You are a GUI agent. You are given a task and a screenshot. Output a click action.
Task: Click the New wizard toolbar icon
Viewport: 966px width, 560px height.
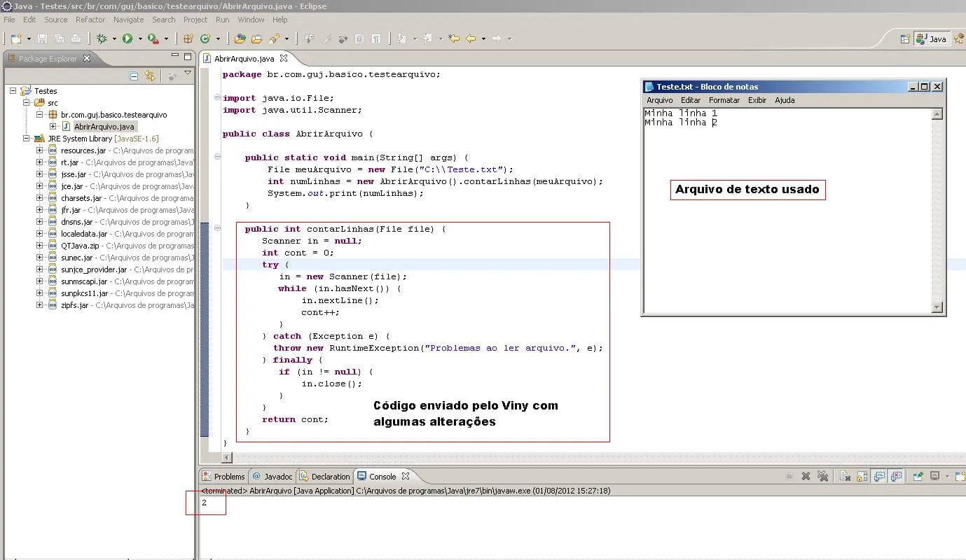click(16, 38)
